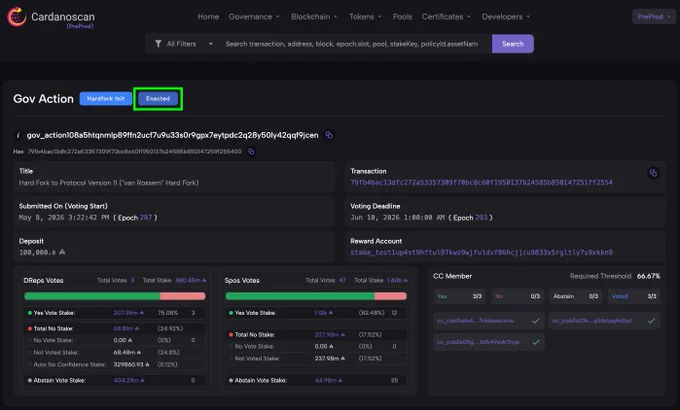Expand the Developers menu
The height and width of the screenshot is (410, 680).
pyautogui.click(x=506, y=17)
